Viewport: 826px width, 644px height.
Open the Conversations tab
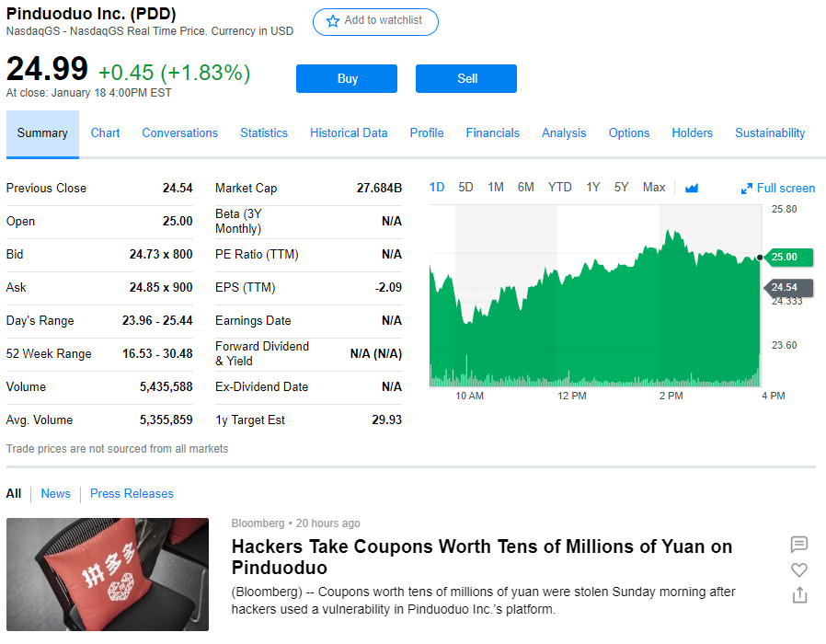(179, 132)
